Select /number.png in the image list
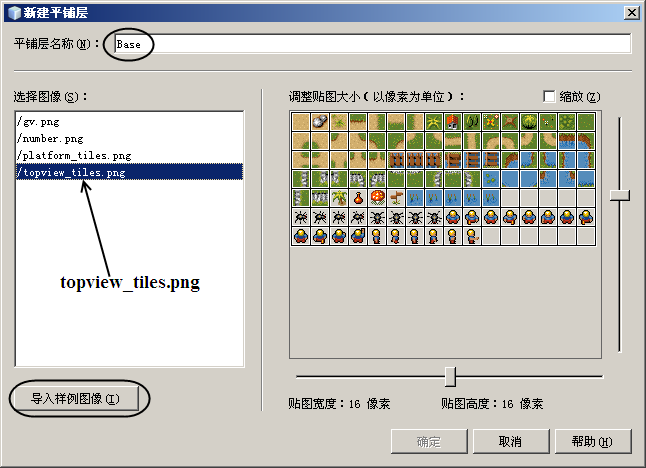The height and width of the screenshot is (468, 646). pos(129,138)
